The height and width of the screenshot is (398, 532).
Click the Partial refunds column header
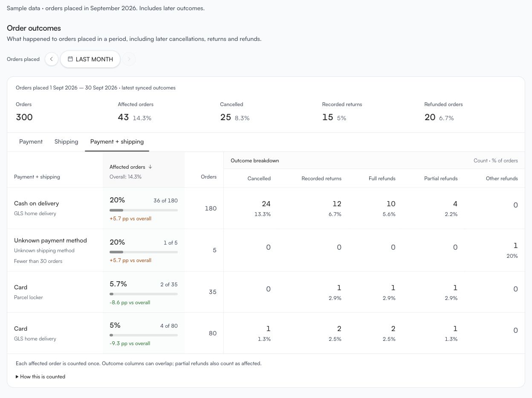point(441,179)
